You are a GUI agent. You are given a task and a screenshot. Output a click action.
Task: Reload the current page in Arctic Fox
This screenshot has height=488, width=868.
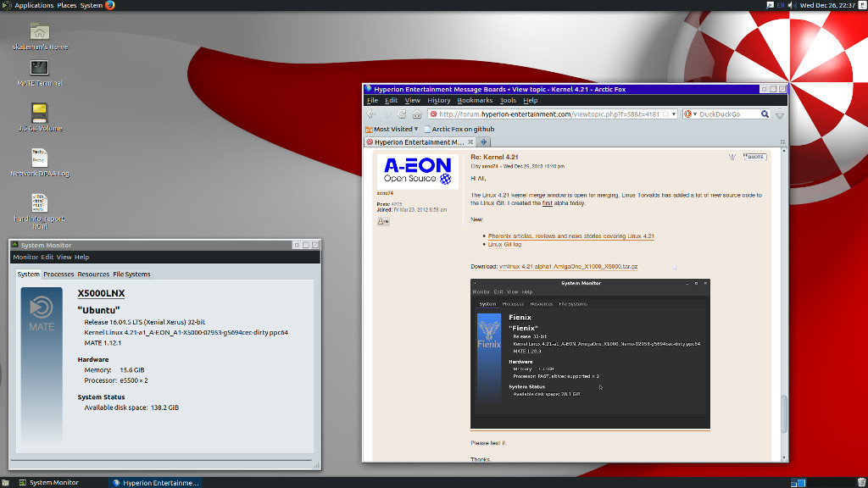402,114
